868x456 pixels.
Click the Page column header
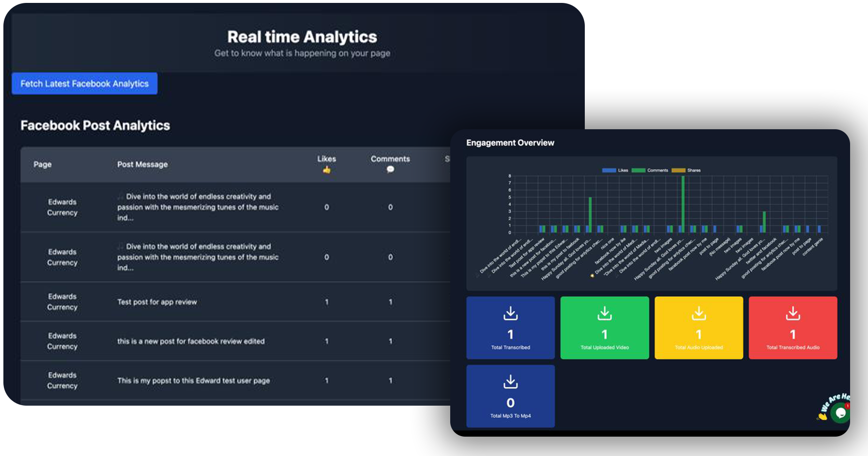(x=43, y=165)
